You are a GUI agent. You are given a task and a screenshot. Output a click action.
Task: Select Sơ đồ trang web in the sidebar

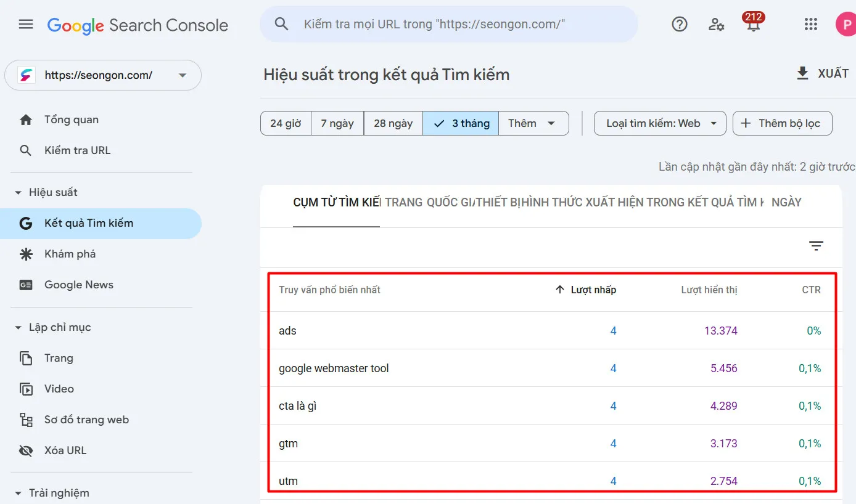click(x=86, y=420)
